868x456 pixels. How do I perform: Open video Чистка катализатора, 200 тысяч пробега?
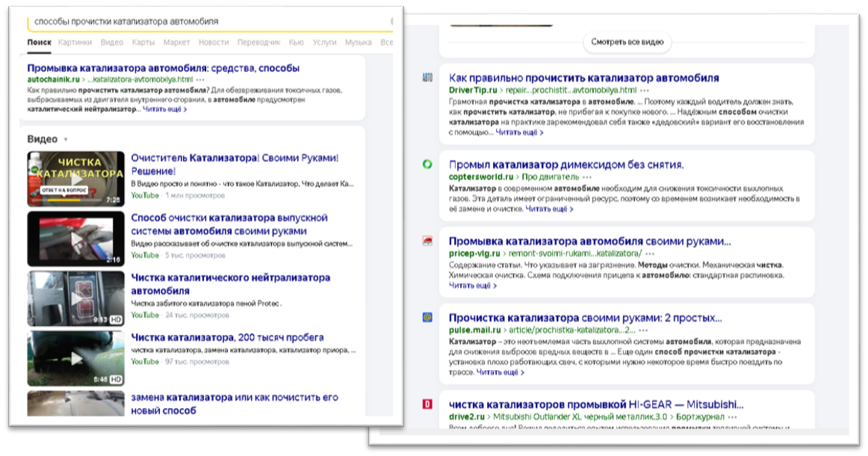[x=228, y=337]
